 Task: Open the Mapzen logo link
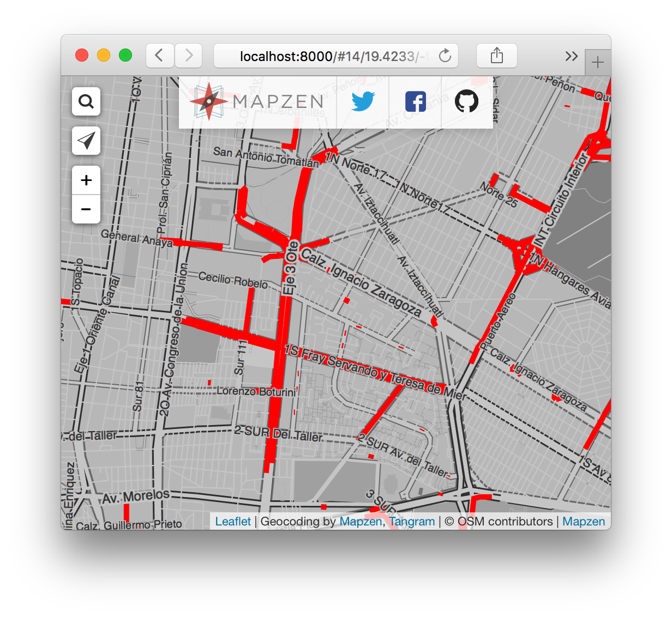[257, 102]
